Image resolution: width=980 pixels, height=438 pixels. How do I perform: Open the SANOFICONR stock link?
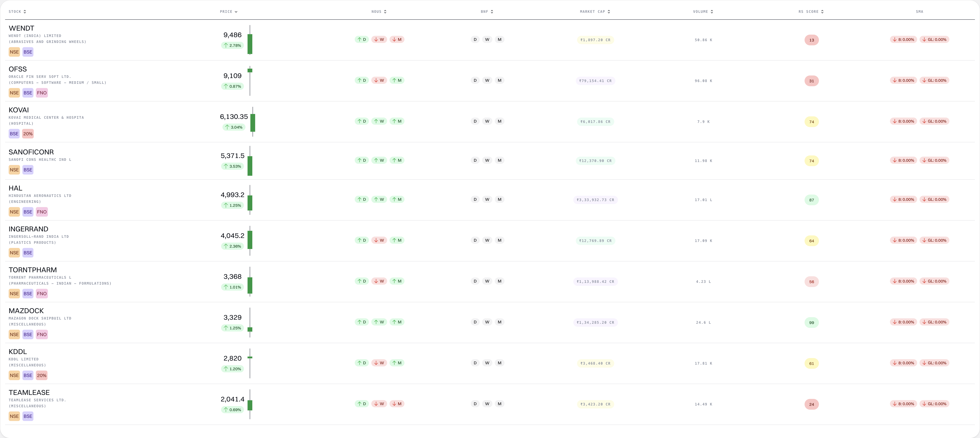pyautogui.click(x=31, y=152)
